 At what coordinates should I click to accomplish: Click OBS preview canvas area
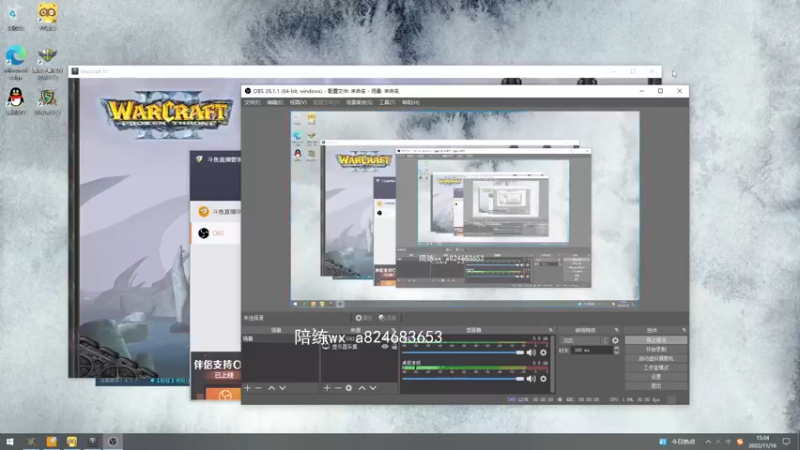pos(465,210)
